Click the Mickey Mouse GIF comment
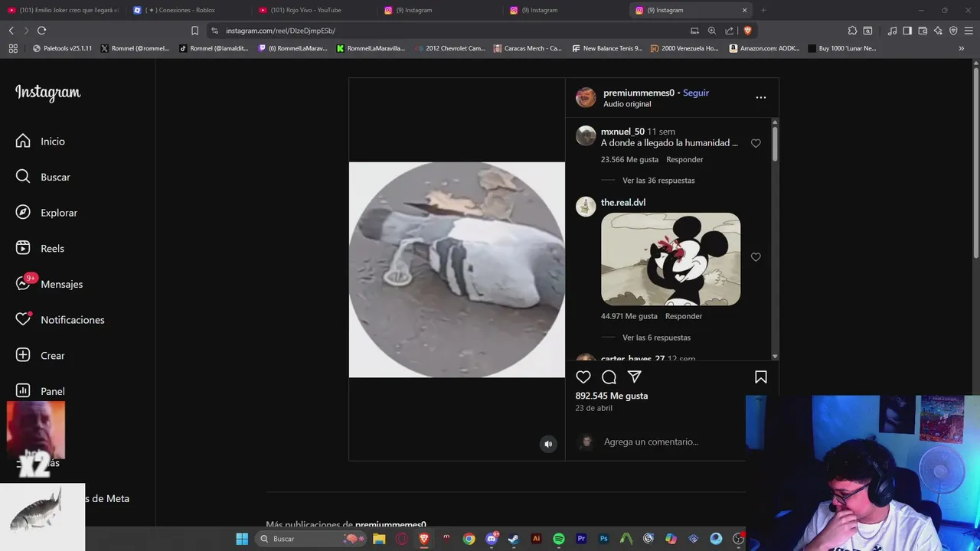 click(x=671, y=259)
